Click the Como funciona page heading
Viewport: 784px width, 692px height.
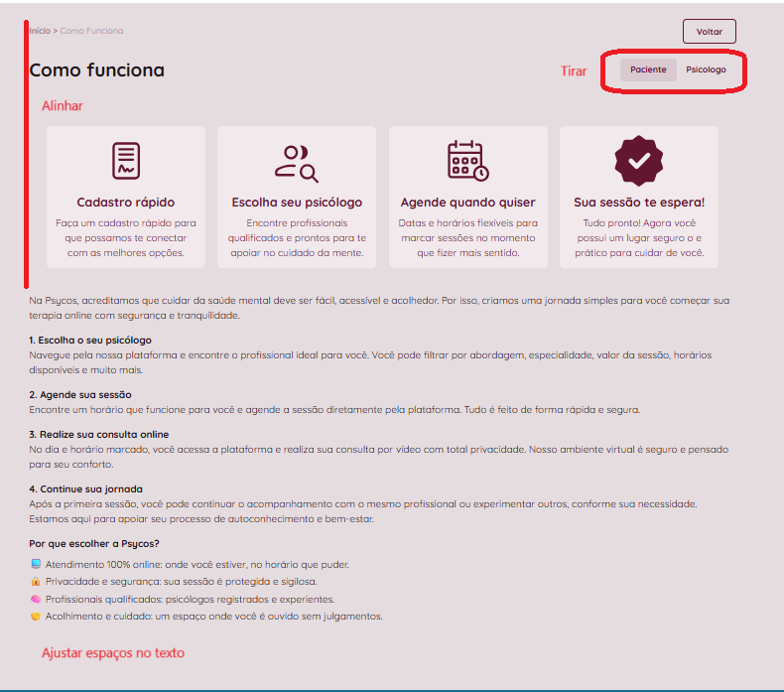click(x=97, y=70)
